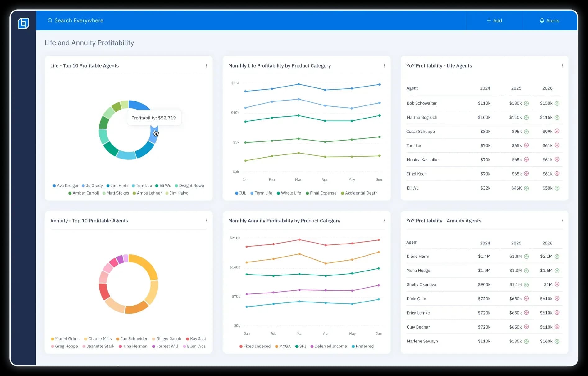This screenshot has height=376, width=588.
Task: Click the Agent column header in Annuity table
Action: pos(412,242)
